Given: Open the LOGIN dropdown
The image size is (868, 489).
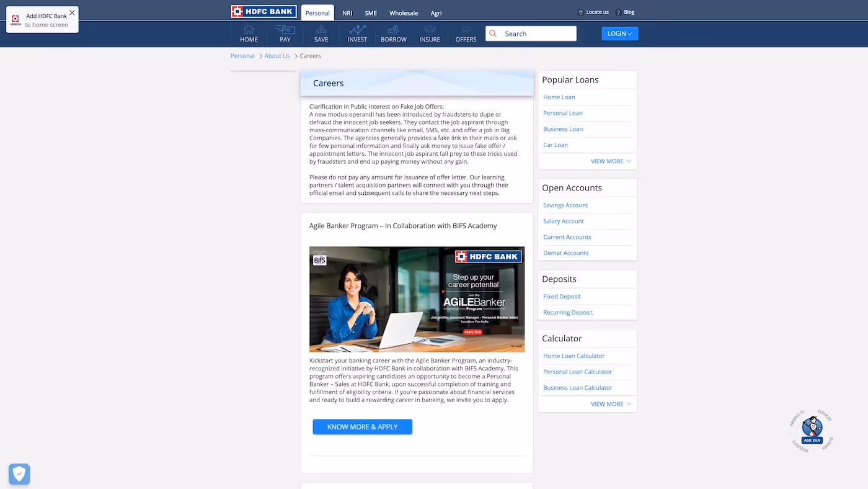Looking at the screenshot, I should pyautogui.click(x=619, y=33).
